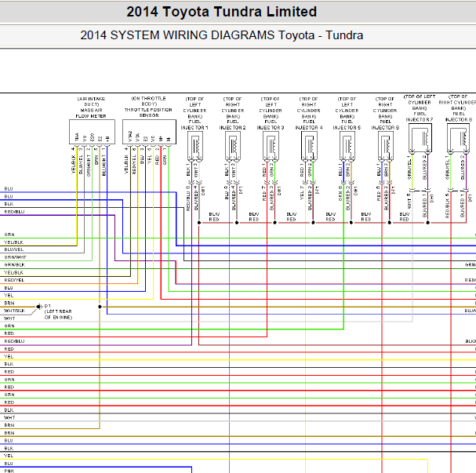Click the 'WHT/BLK' wire label at the left edge

point(14,311)
